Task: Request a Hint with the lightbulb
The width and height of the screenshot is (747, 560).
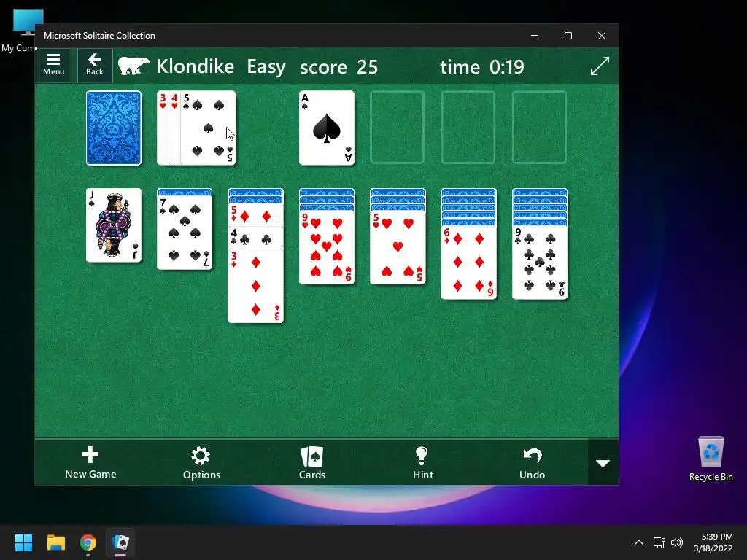Action: click(x=423, y=462)
